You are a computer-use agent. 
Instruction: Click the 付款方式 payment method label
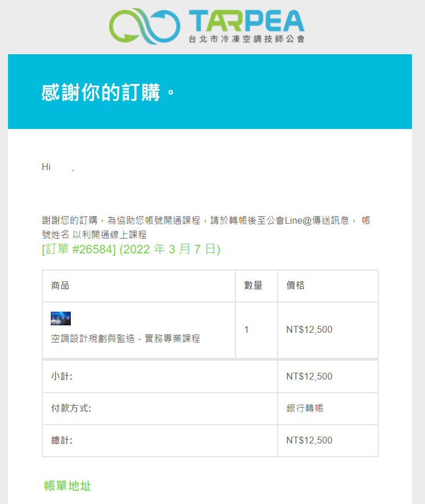click(x=71, y=409)
